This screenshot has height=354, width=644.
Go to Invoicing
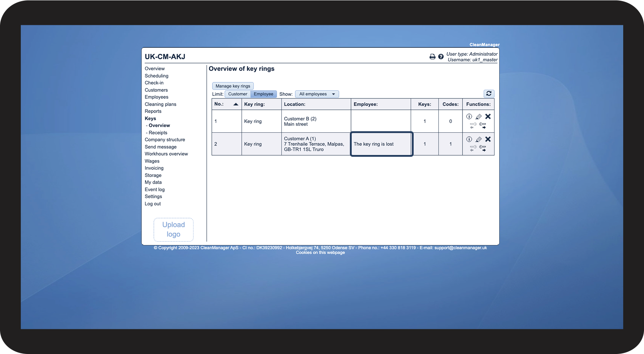tap(154, 168)
